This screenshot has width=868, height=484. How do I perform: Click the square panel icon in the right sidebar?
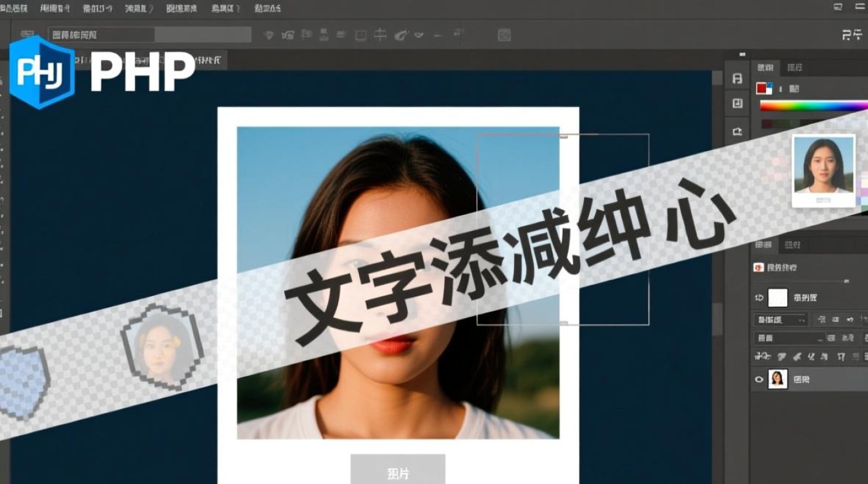[x=738, y=103]
